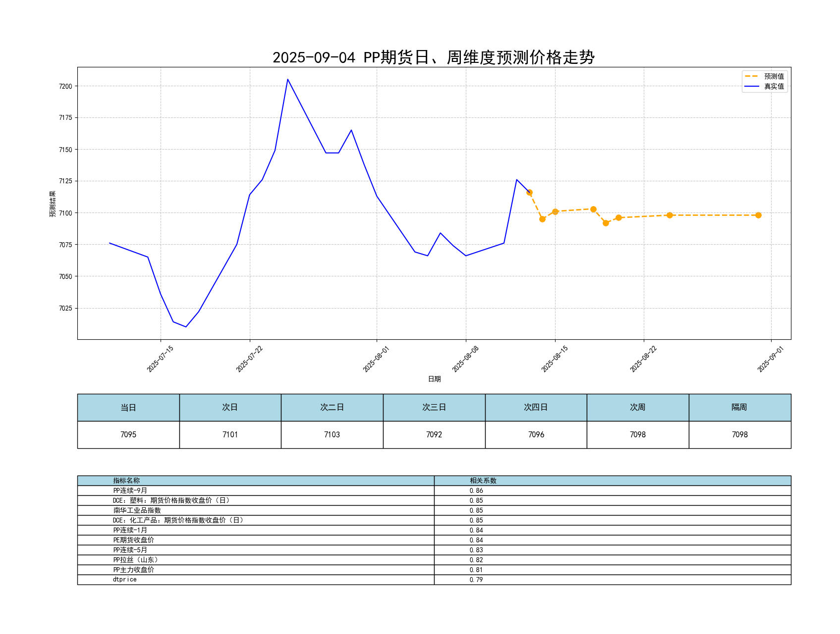
Task: Click the blue line's highest peak
Action: [x=287, y=79]
